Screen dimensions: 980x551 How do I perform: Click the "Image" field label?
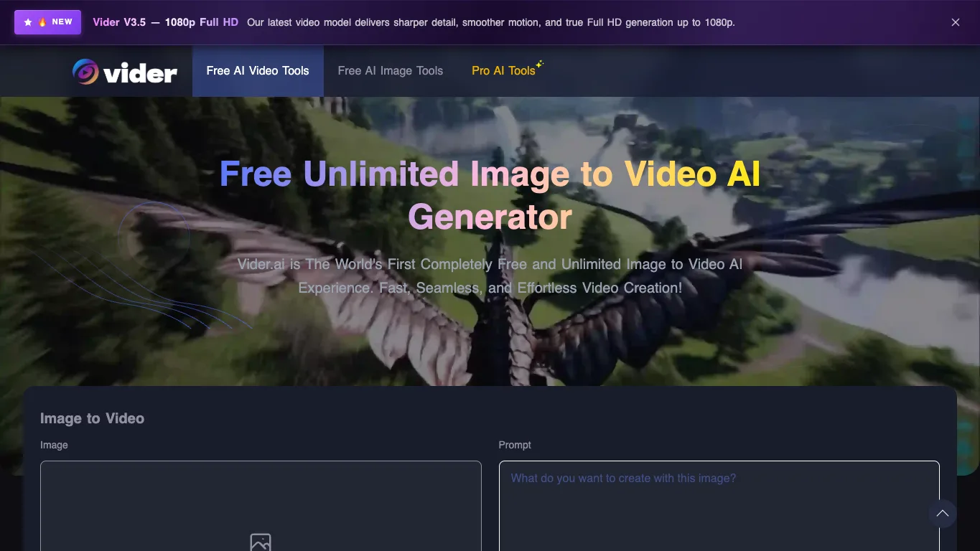(54, 445)
